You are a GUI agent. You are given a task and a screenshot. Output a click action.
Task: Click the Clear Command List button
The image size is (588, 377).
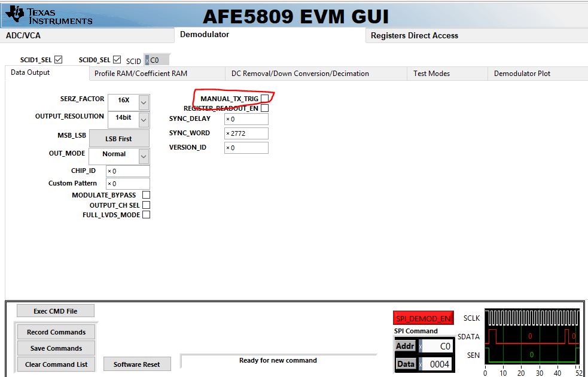(x=56, y=364)
